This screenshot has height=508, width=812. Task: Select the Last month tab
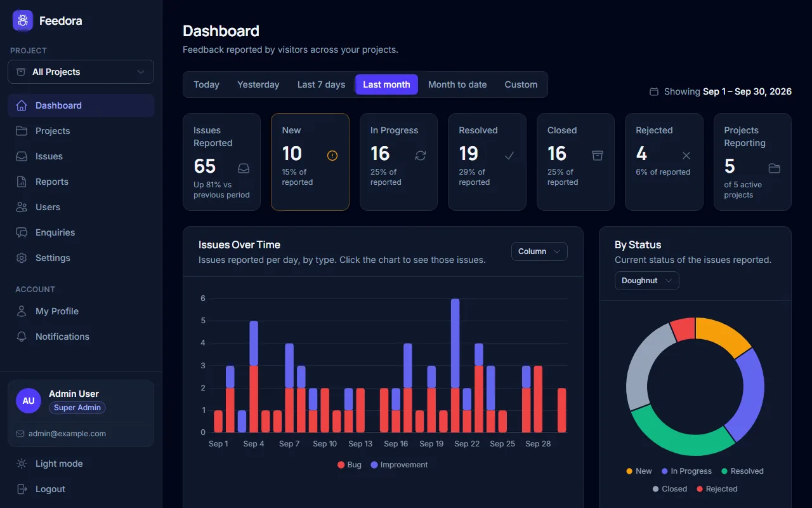386,84
